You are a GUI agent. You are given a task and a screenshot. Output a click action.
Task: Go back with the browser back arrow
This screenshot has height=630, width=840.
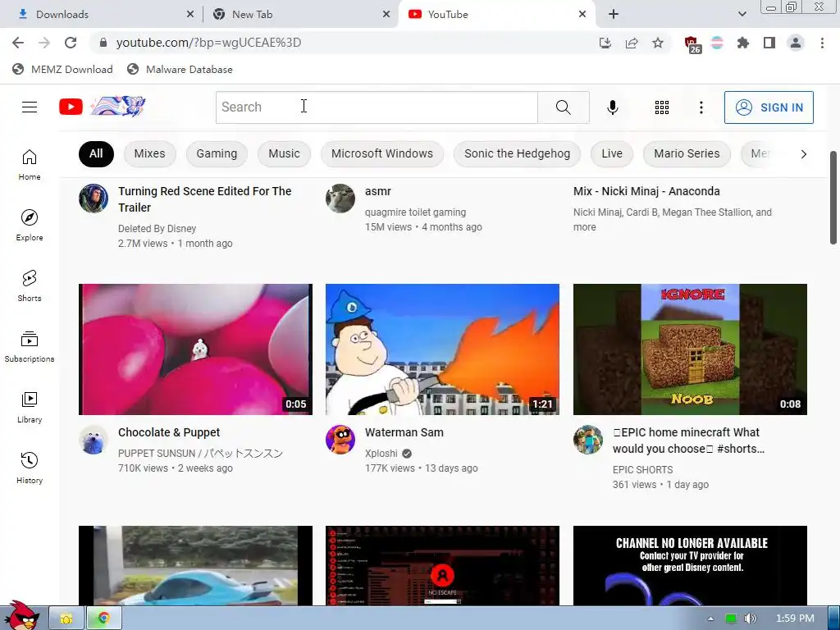[18, 43]
